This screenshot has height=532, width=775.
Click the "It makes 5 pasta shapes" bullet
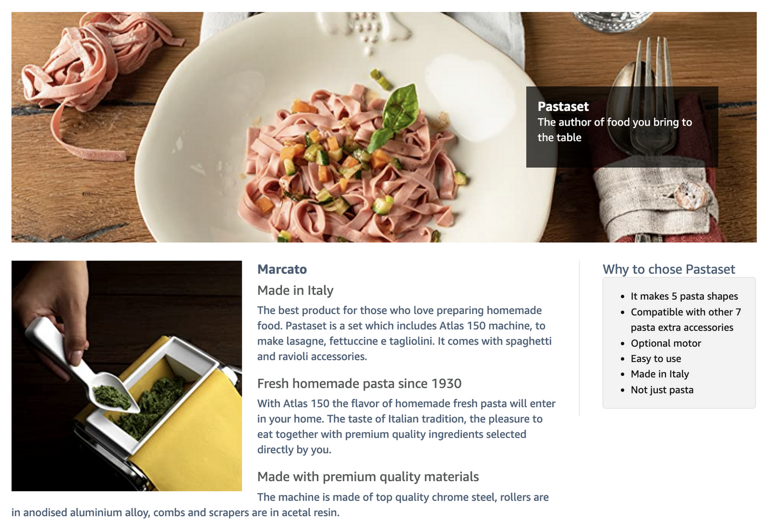click(x=684, y=296)
